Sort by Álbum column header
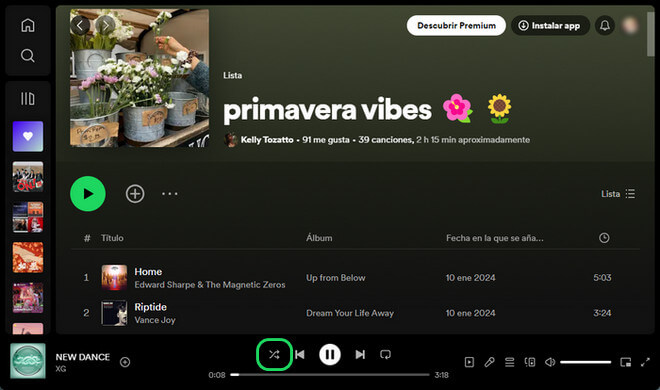660x390 pixels. pyautogui.click(x=319, y=238)
